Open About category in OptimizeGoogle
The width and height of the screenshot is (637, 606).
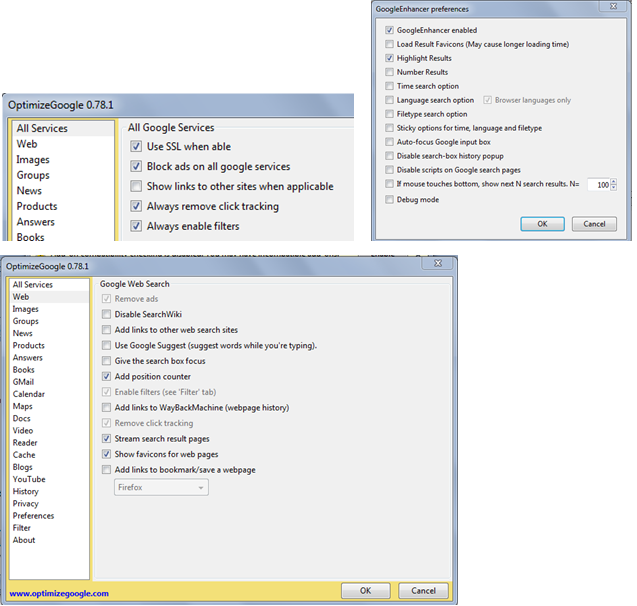point(49,541)
